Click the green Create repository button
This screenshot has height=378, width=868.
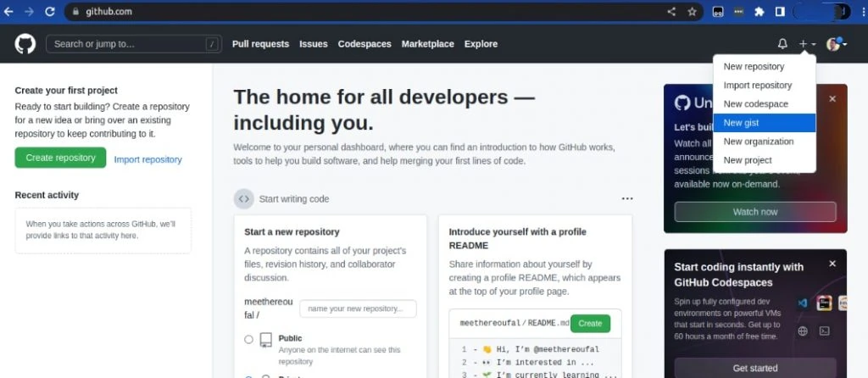(x=60, y=158)
